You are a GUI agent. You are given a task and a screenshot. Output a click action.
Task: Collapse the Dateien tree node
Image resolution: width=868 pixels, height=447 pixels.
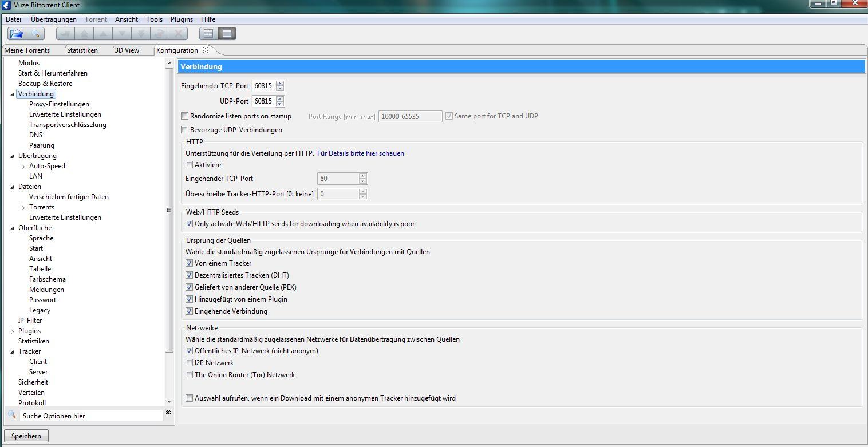13,187
